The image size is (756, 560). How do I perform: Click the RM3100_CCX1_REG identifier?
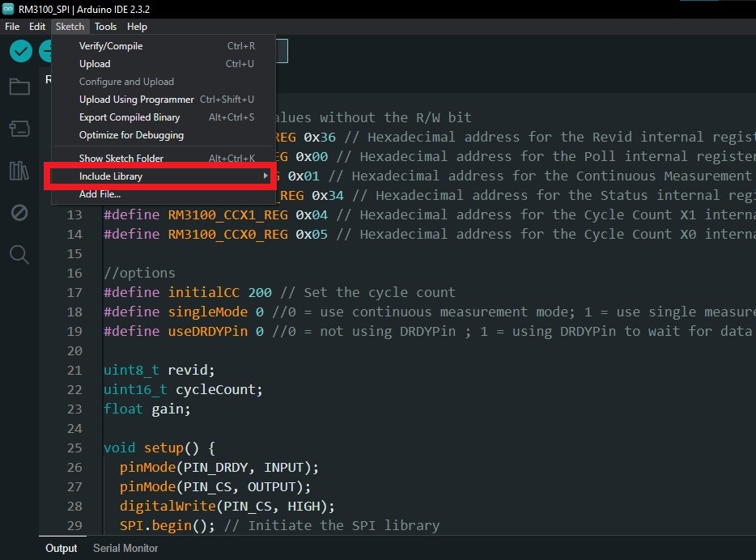tap(227, 215)
